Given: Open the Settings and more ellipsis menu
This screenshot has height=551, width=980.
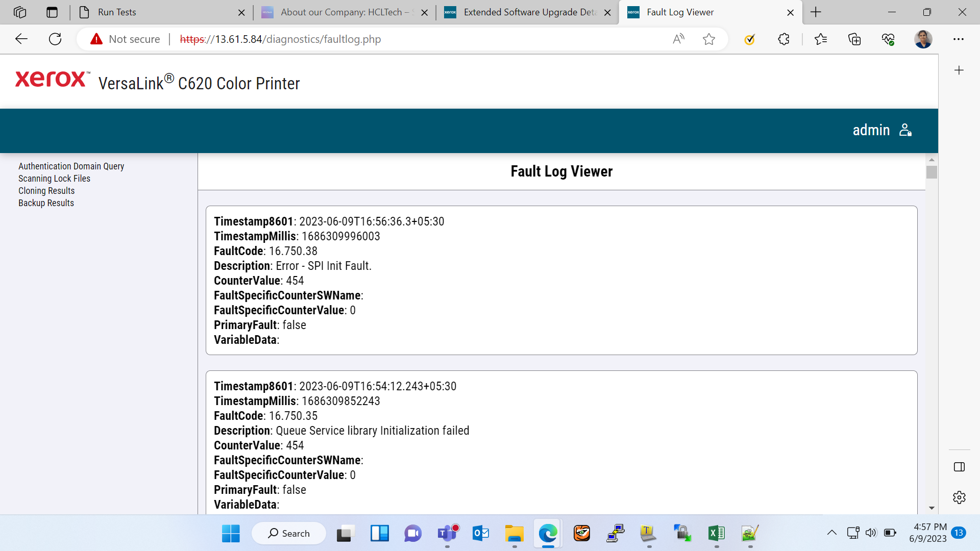Looking at the screenshot, I should tap(959, 39).
